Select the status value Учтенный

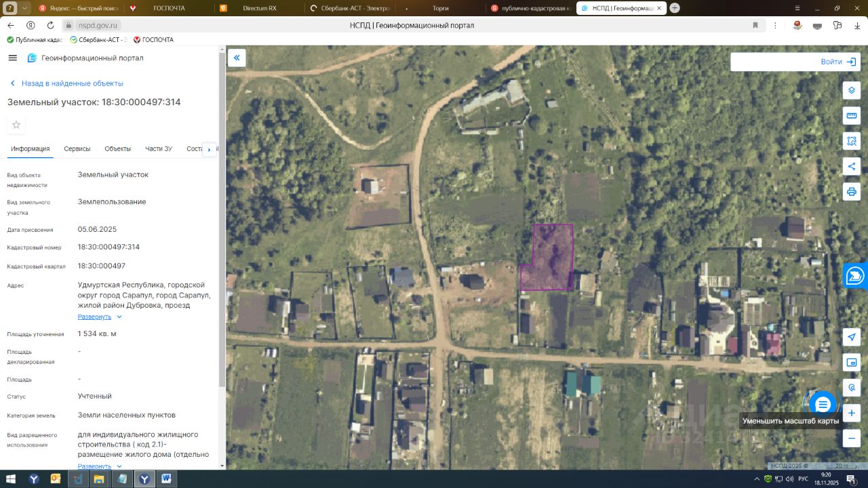pyautogui.click(x=95, y=396)
